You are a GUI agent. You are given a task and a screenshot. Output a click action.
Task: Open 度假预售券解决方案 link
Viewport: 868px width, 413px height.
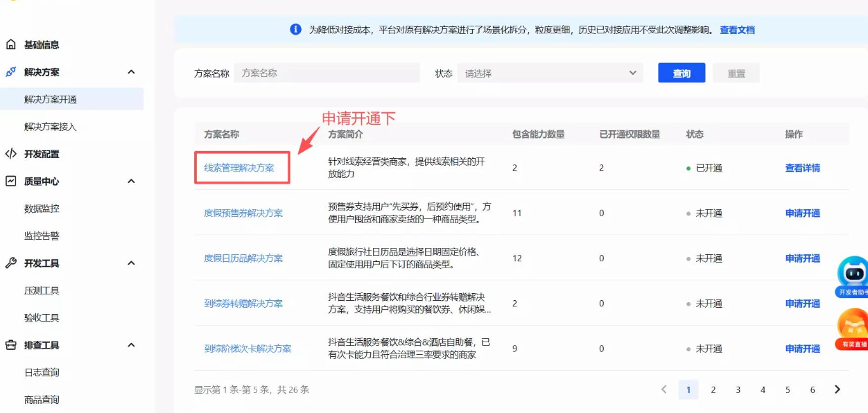243,213
